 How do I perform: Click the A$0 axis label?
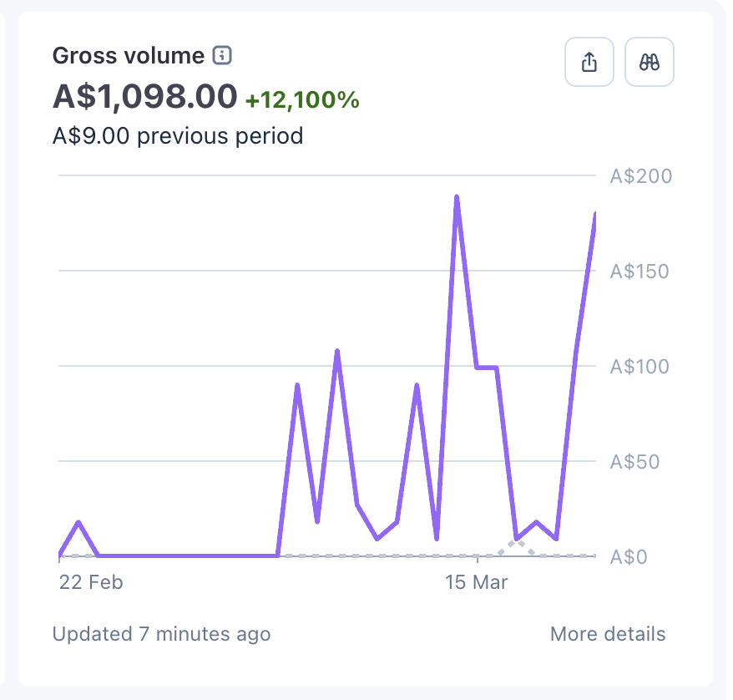[x=629, y=557]
